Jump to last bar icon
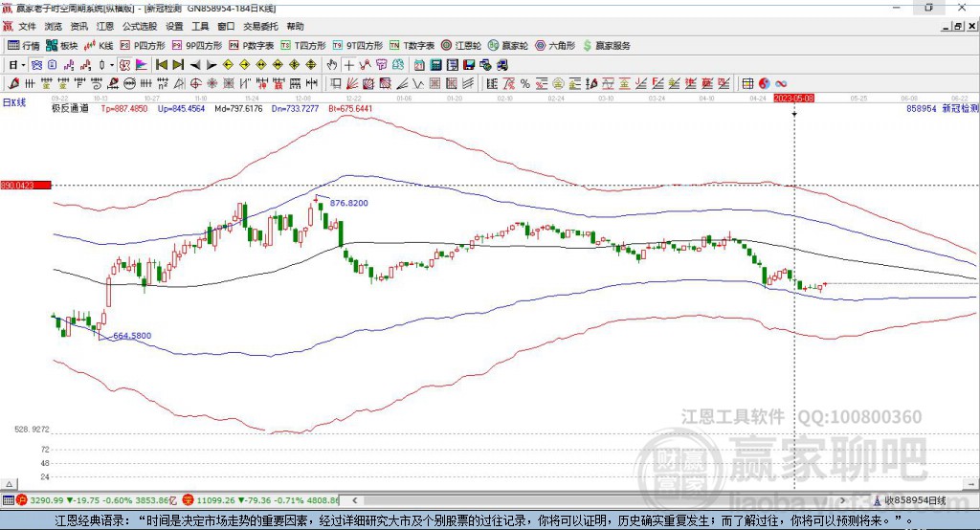980x530 pixels. (178, 65)
